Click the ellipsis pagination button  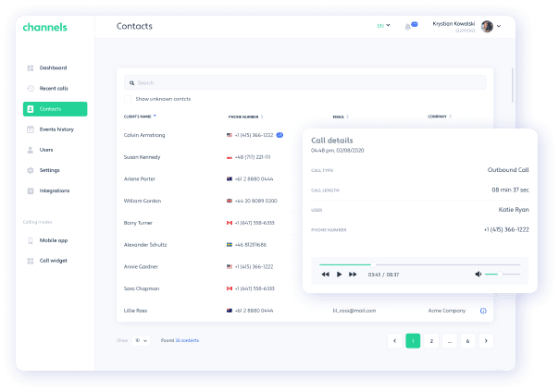[x=450, y=341]
